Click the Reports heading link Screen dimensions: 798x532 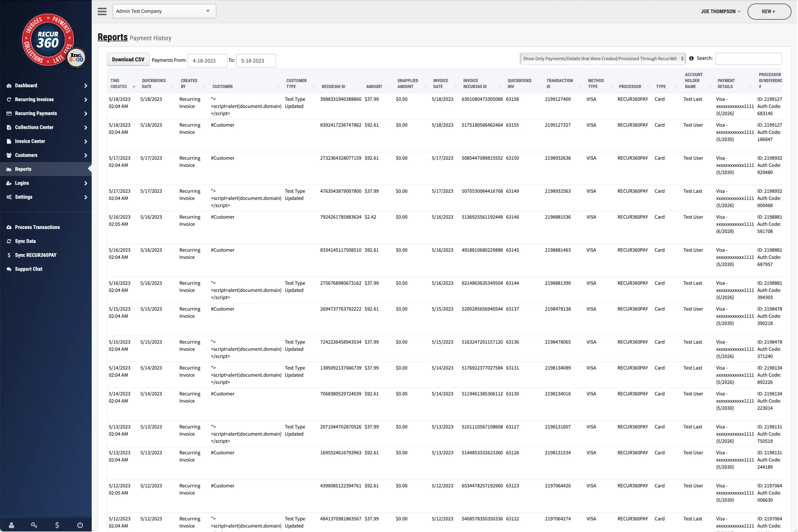(x=113, y=37)
